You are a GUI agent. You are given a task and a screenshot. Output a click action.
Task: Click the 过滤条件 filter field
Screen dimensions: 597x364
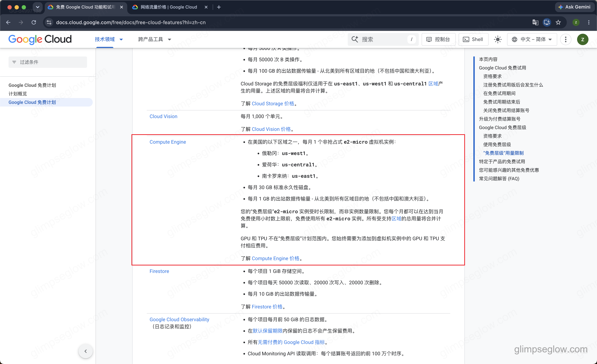[48, 62]
